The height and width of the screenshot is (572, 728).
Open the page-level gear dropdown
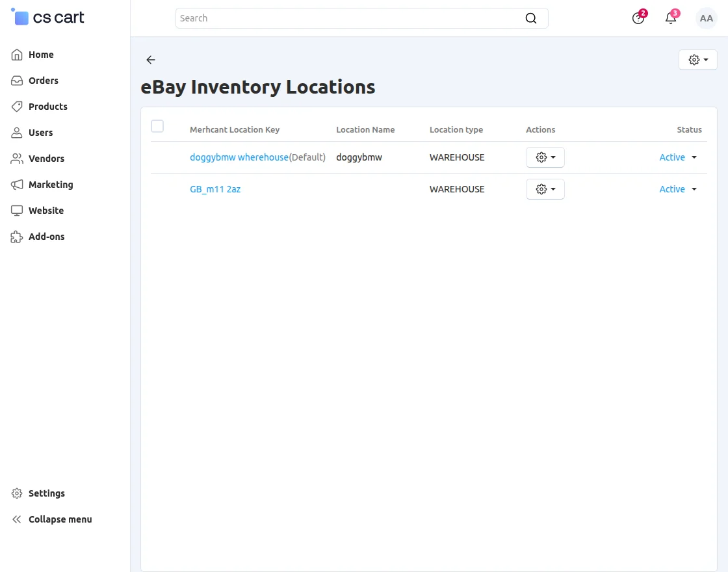point(698,60)
